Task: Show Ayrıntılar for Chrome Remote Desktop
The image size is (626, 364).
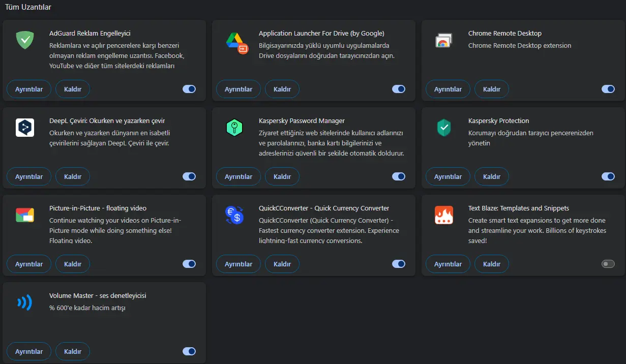Action: (x=448, y=89)
